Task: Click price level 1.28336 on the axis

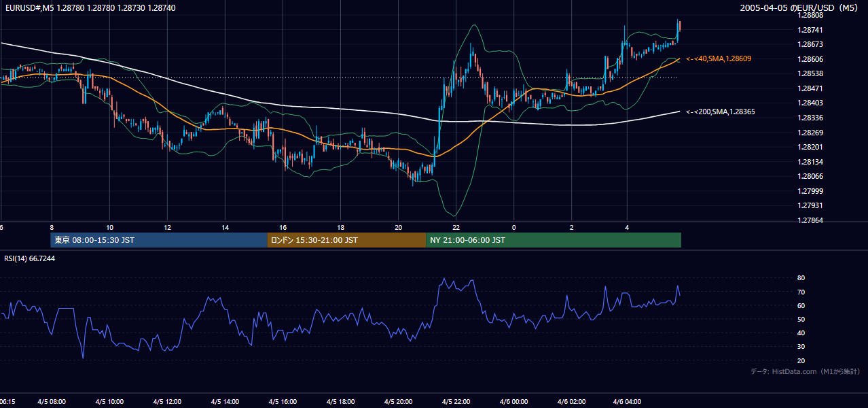Action: pyautogui.click(x=810, y=118)
